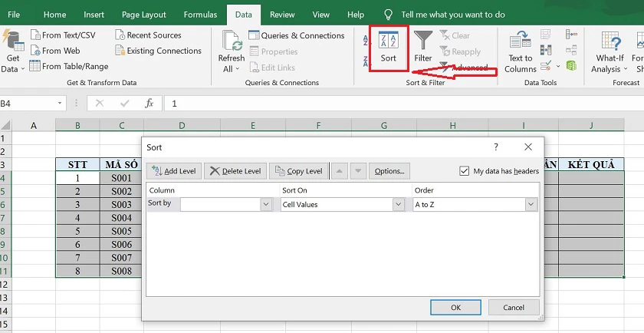Open the Order A to Z dropdown

(531, 205)
